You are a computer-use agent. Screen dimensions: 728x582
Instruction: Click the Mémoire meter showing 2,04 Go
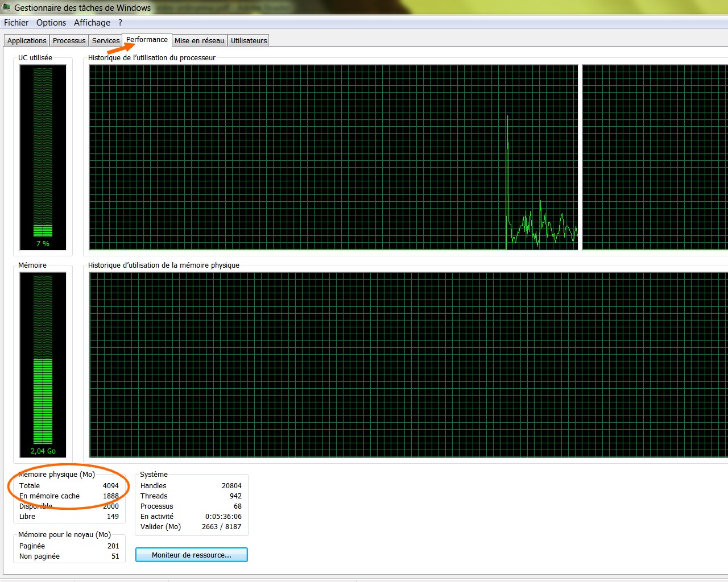coord(43,364)
